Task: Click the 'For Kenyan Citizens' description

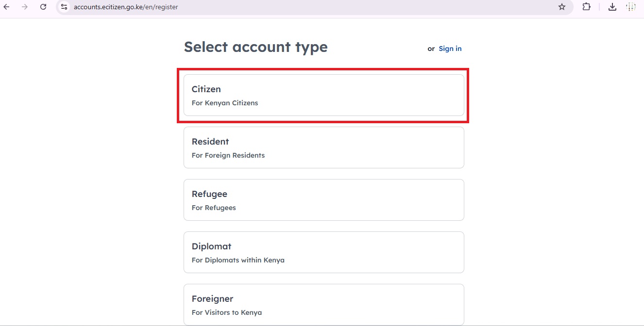Action: [x=225, y=103]
